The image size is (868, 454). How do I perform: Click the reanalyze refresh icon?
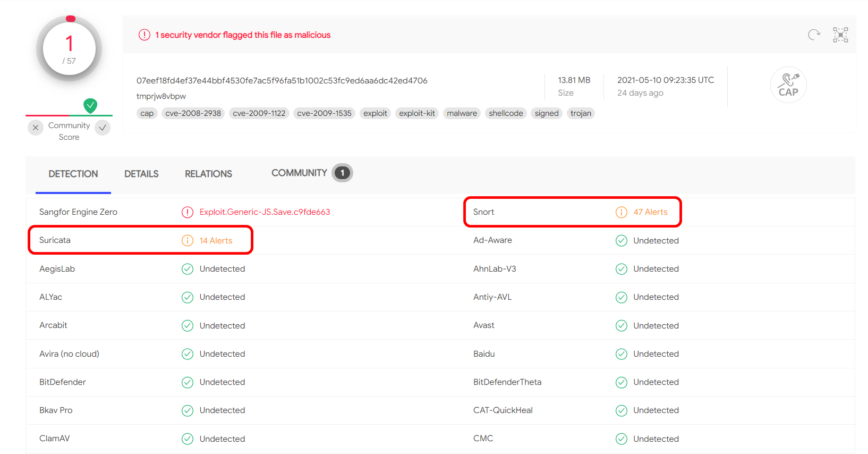click(814, 35)
